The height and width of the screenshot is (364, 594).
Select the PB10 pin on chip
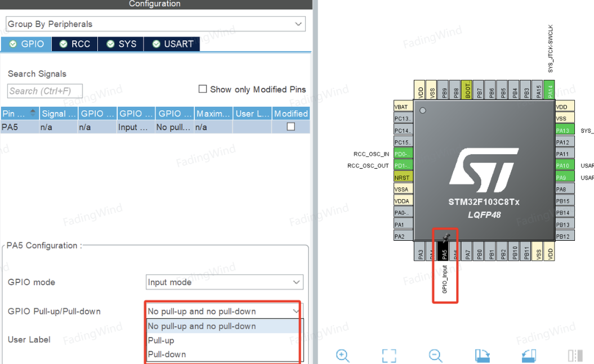(515, 251)
